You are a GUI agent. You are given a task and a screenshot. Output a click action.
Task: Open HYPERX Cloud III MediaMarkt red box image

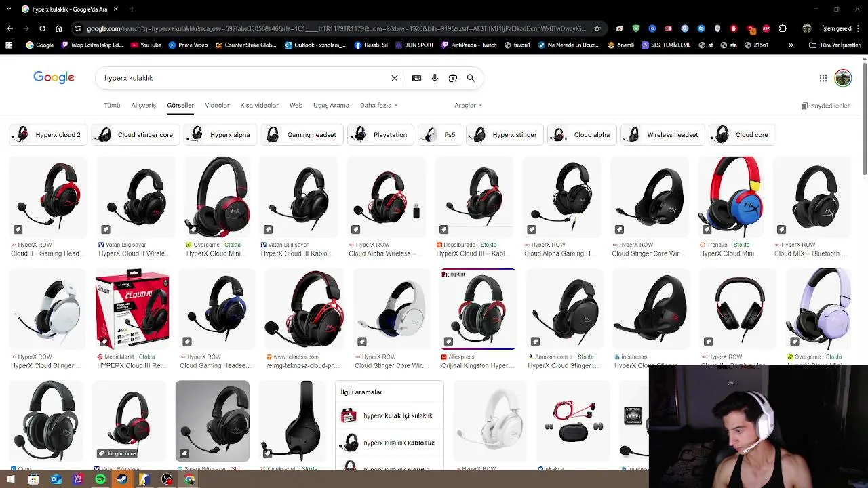(x=132, y=309)
